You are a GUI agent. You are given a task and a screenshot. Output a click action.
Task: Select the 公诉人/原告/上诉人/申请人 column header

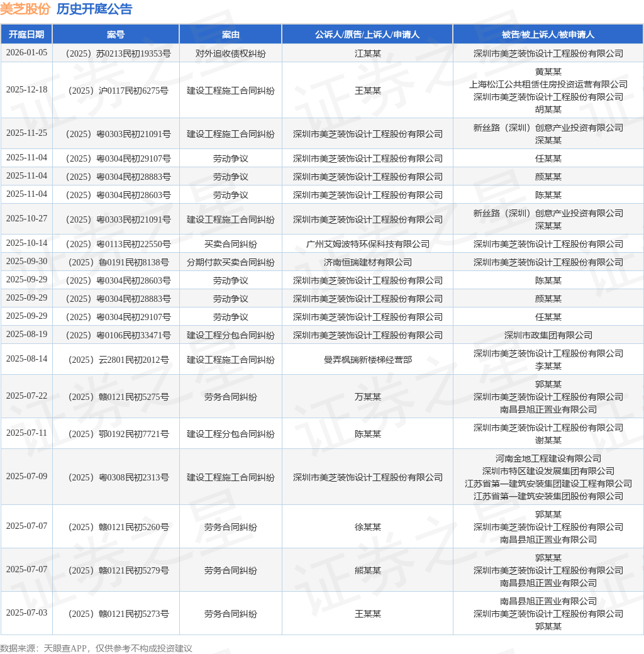point(367,34)
